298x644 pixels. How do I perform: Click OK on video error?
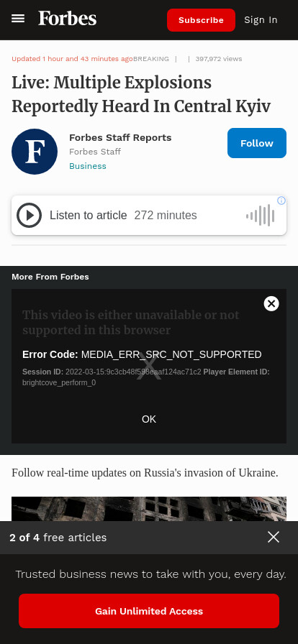149,419
